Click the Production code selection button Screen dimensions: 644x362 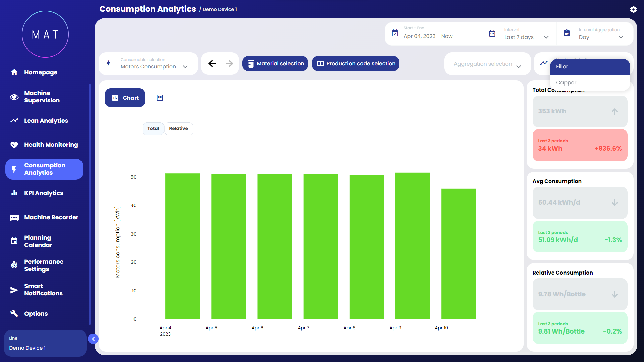point(356,63)
